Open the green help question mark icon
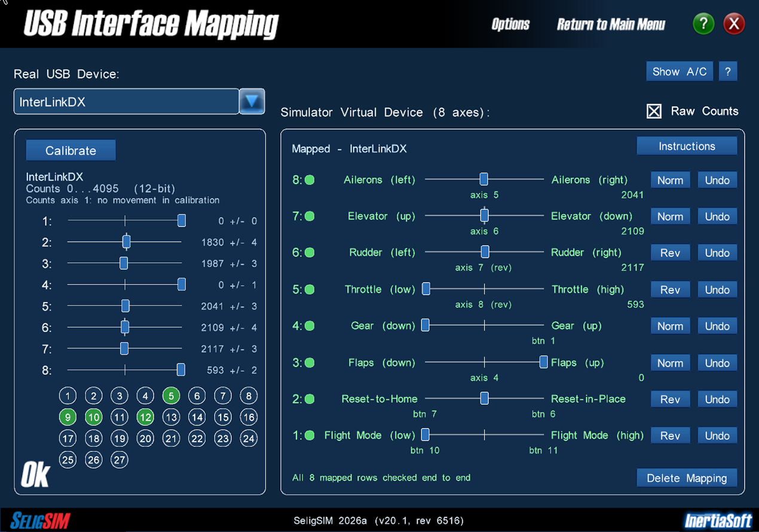This screenshot has height=532, width=759. click(703, 24)
